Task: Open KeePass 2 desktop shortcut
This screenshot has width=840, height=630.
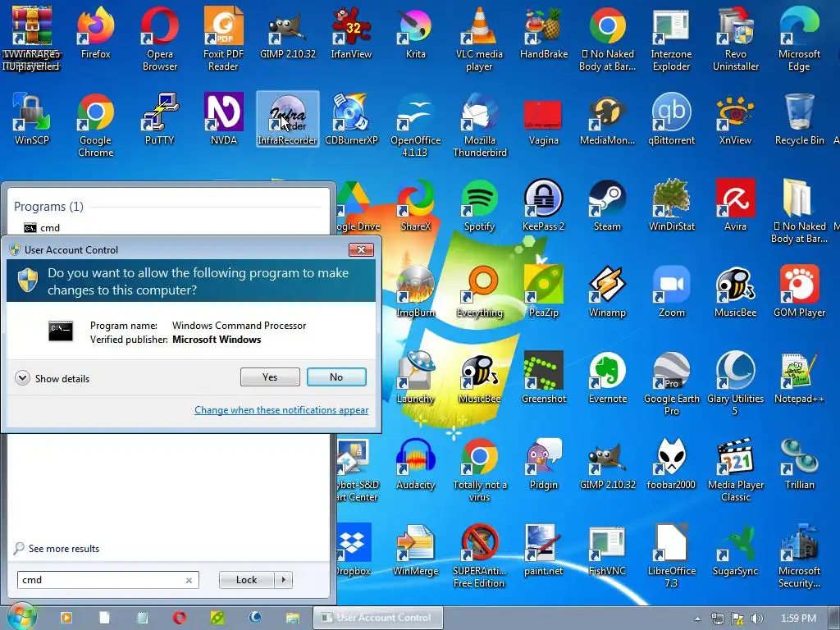Action: (543, 205)
